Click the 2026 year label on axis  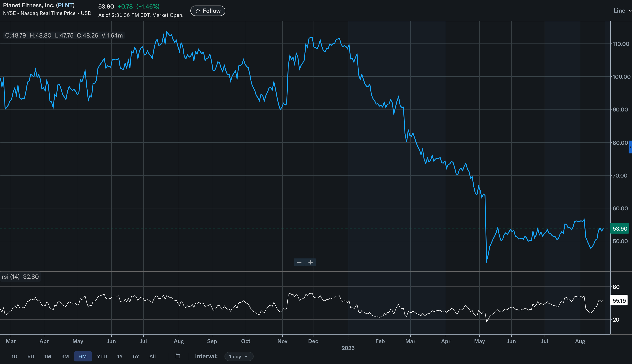click(348, 348)
